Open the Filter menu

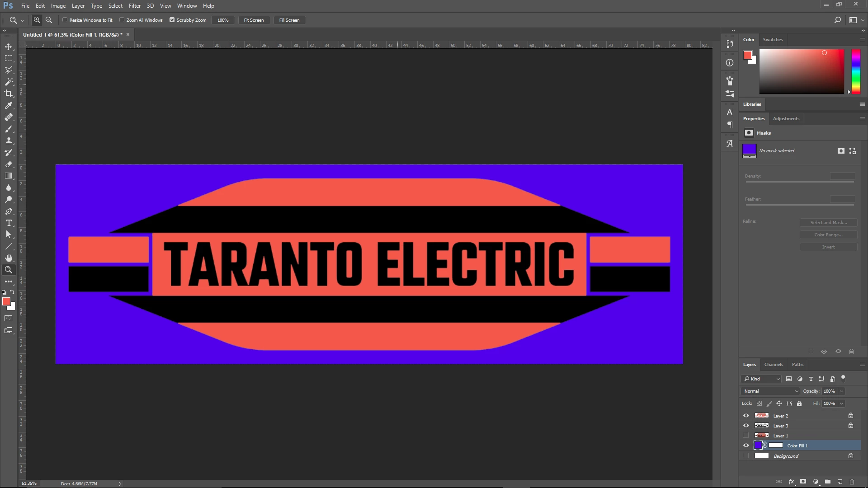click(x=134, y=6)
